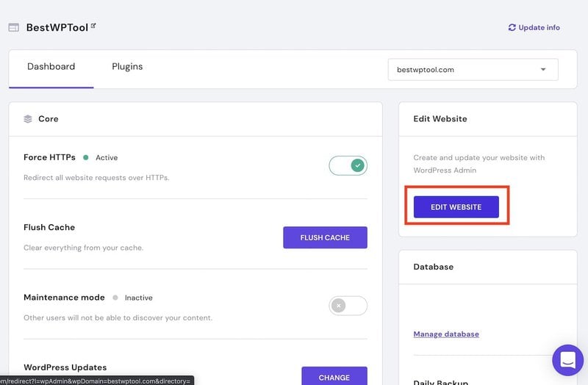Screen dimensions: 588x385
Task: Click the WordPress Updates heading
Action: click(x=65, y=367)
